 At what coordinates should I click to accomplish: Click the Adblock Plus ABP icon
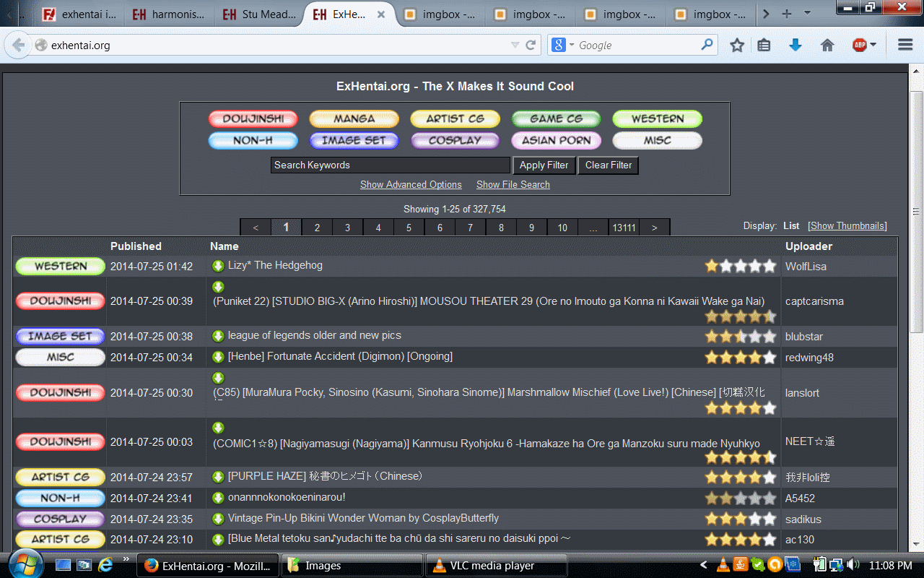point(859,45)
